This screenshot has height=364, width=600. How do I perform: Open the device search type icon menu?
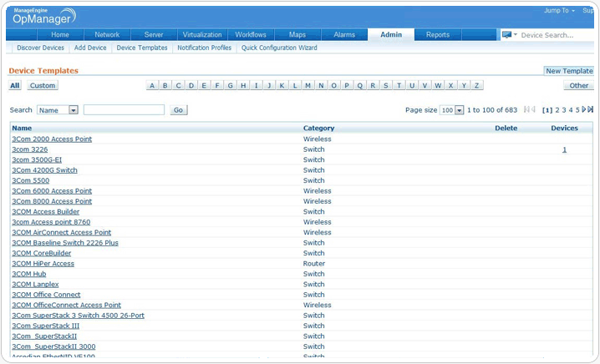click(x=509, y=35)
